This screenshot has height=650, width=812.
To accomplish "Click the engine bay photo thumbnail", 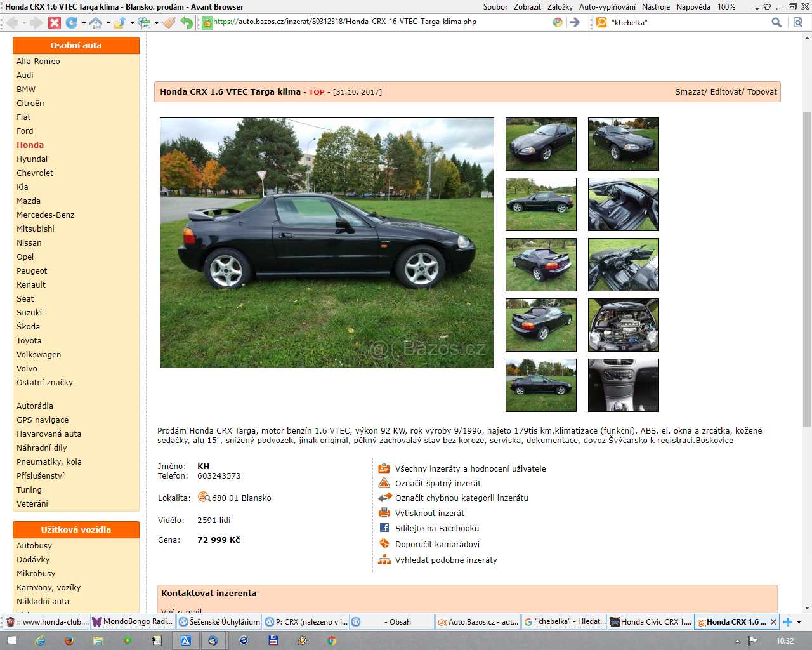I will click(623, 325).
